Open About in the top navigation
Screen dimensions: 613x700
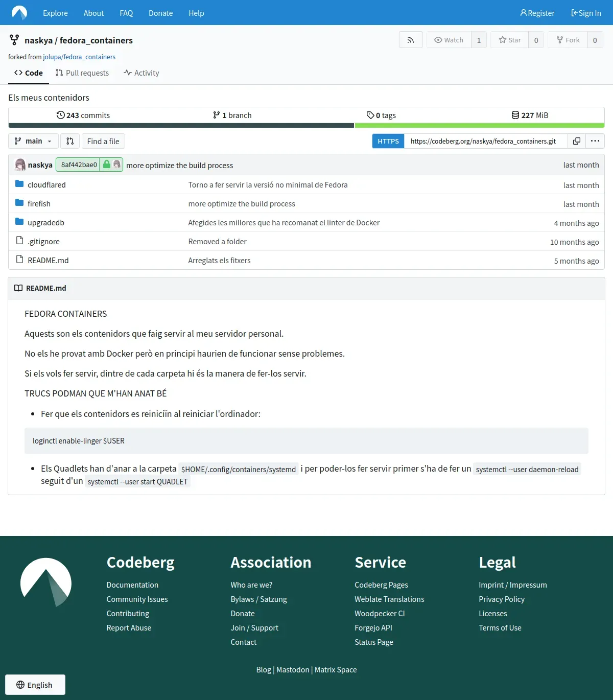click(93, 13)
